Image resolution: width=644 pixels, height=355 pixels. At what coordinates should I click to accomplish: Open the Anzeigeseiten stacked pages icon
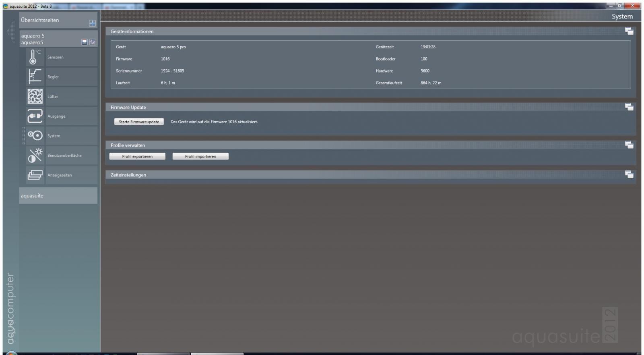35,175
